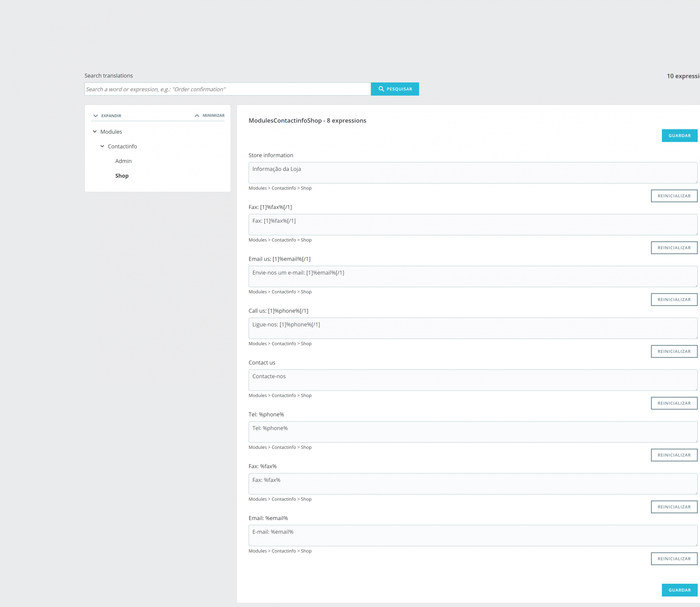The height and width of the screenshot is (607, 700).
Task: Click the Minimizar chevron-up icon
Action: point(197,116)
